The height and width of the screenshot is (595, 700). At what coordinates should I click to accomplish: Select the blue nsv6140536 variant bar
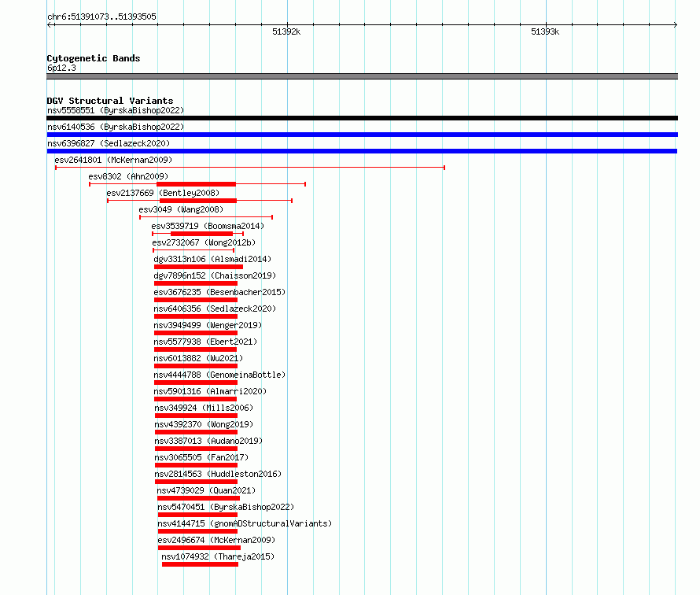362,135
